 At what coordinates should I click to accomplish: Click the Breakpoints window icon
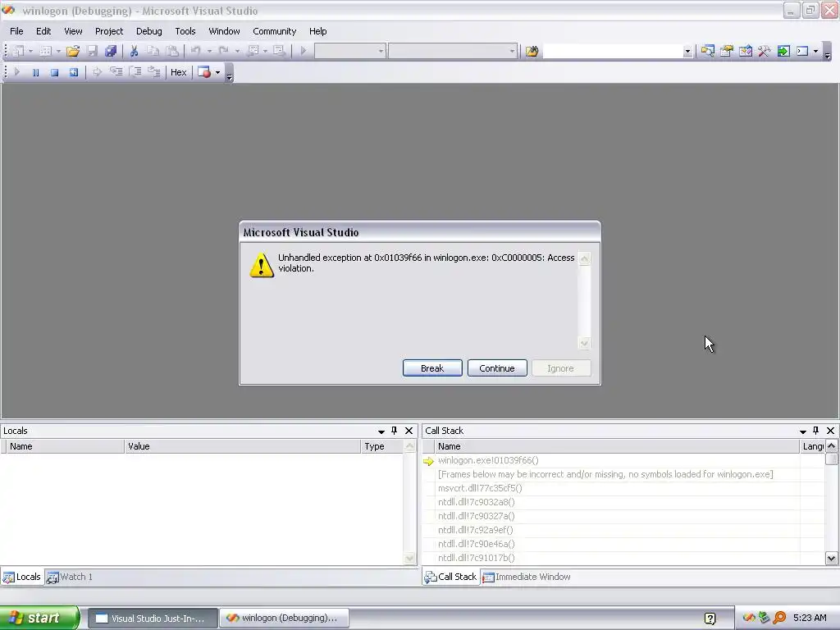204,72
